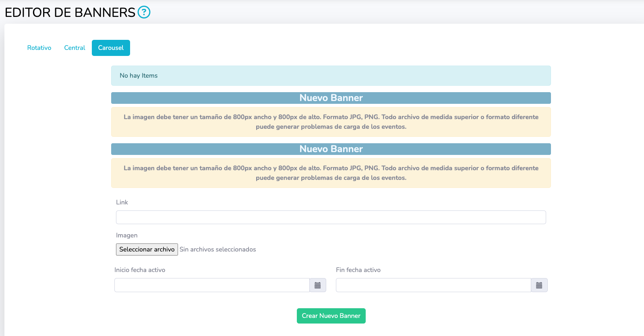
Task: Click the second Nuevo Banner header bar
Action: pos(331,149)
